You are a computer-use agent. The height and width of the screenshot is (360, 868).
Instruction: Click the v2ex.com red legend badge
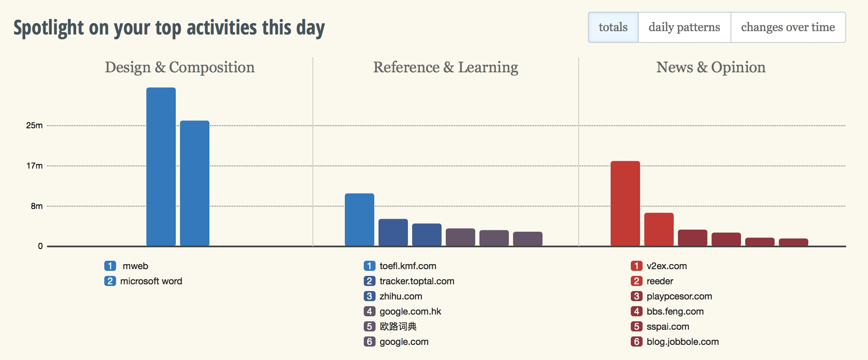[x=636, y=266]
